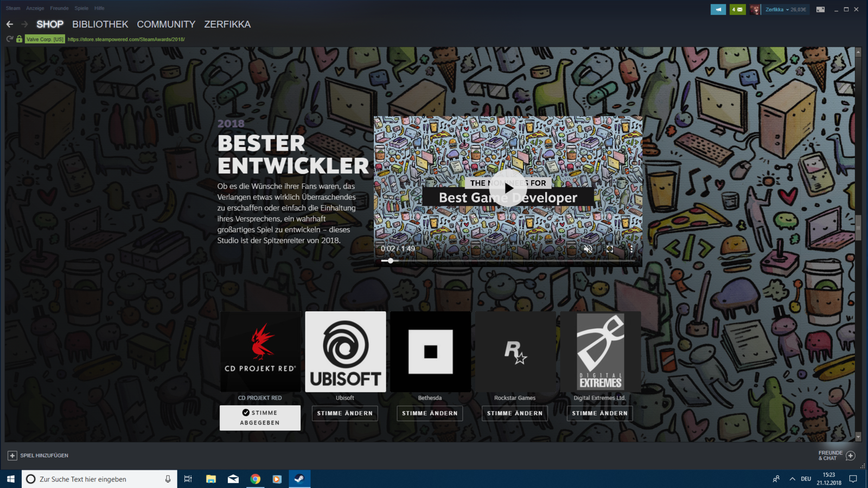
Task: Go to the SHOP tab
Action: click(50, 24)
